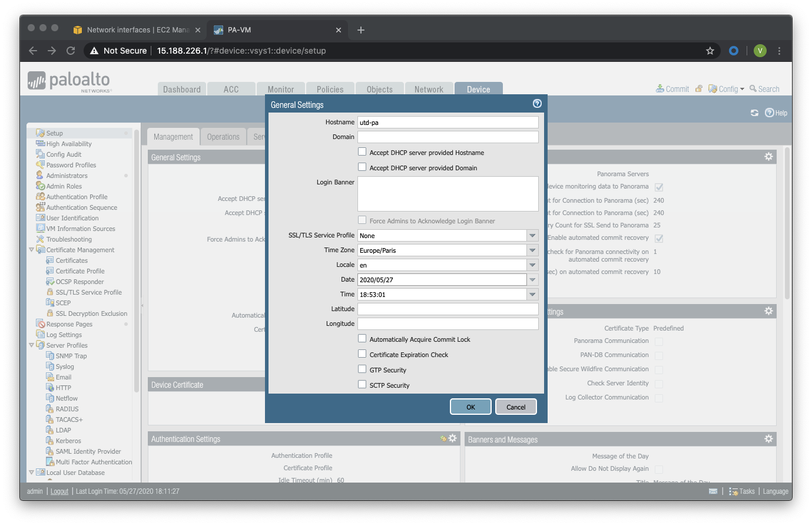Open gear icon of Secure Communication Settings panel
The height and width of the screenshot is (525, 812).
pyautogui.click(x=768, y=311)
